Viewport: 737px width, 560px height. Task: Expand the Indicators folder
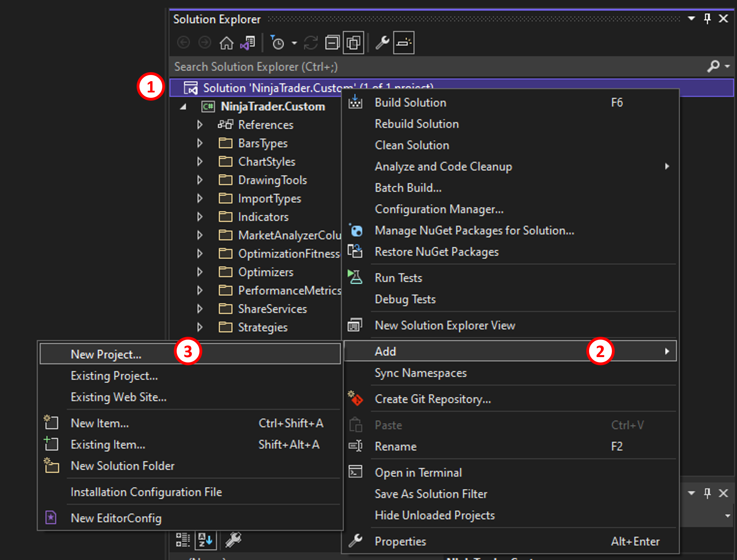coord(199,217)
